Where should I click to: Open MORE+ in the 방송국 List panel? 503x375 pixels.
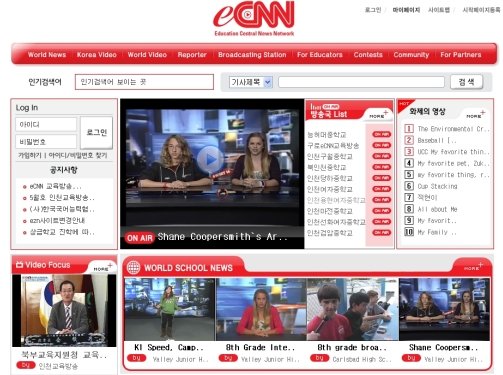pos(379,115)
